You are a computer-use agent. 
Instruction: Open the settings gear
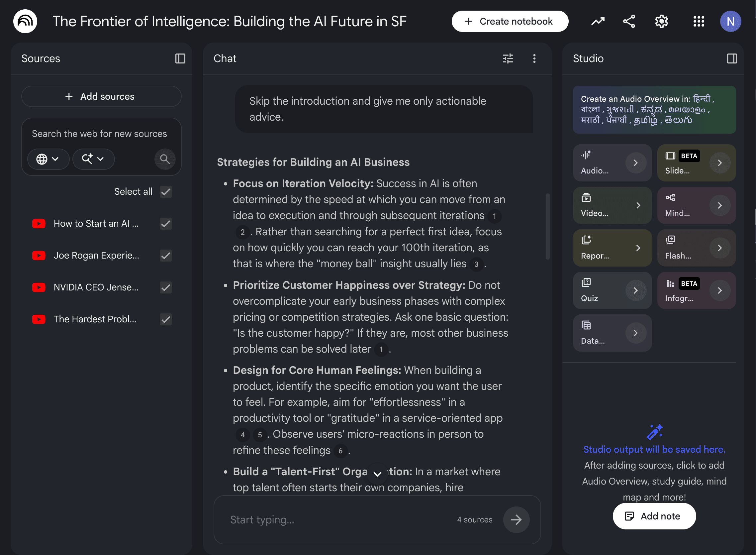(661, 22)
